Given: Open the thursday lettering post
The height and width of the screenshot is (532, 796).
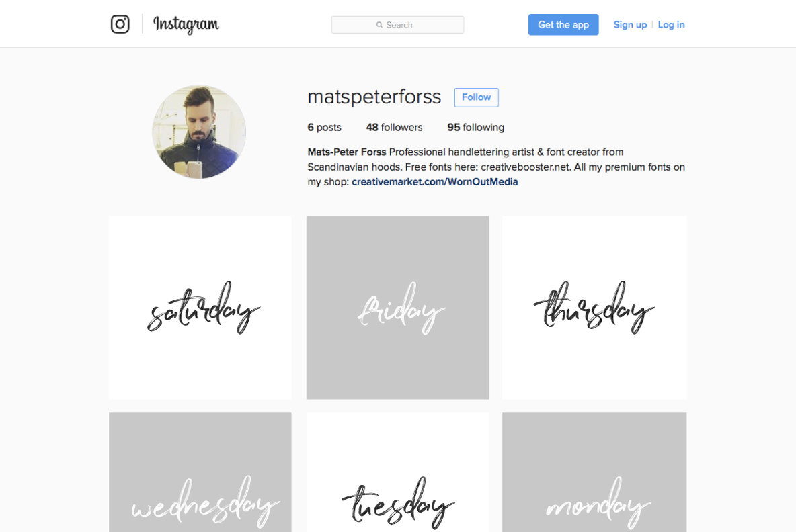Looking at the screenshot, I should click(594, 308).
